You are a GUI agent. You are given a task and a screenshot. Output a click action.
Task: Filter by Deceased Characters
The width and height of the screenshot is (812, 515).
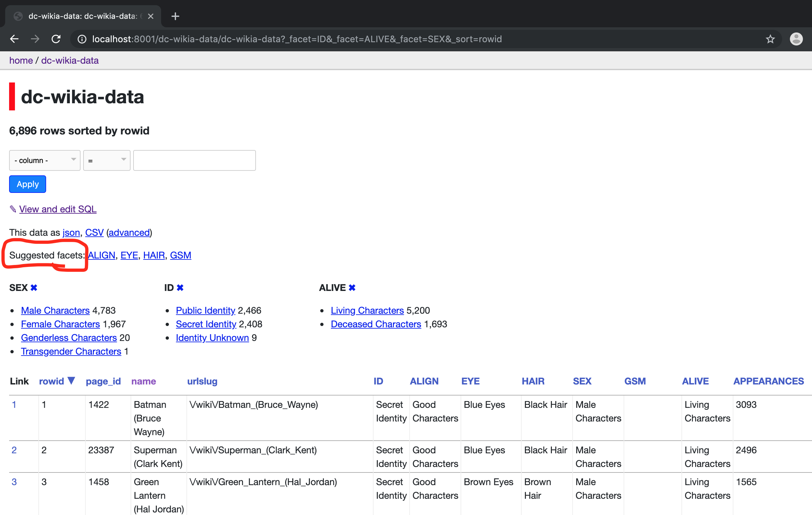pyautogui.click(x=376, y=324)
